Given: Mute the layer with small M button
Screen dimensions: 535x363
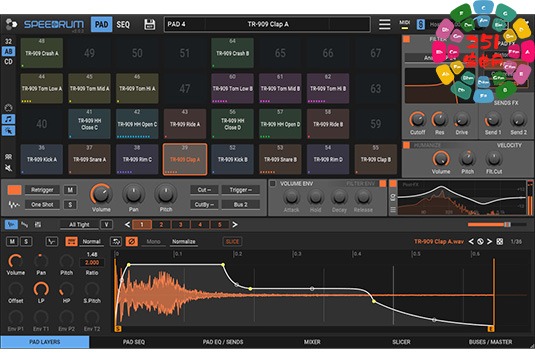Looking at the screenshot, I should pos(12,242).
